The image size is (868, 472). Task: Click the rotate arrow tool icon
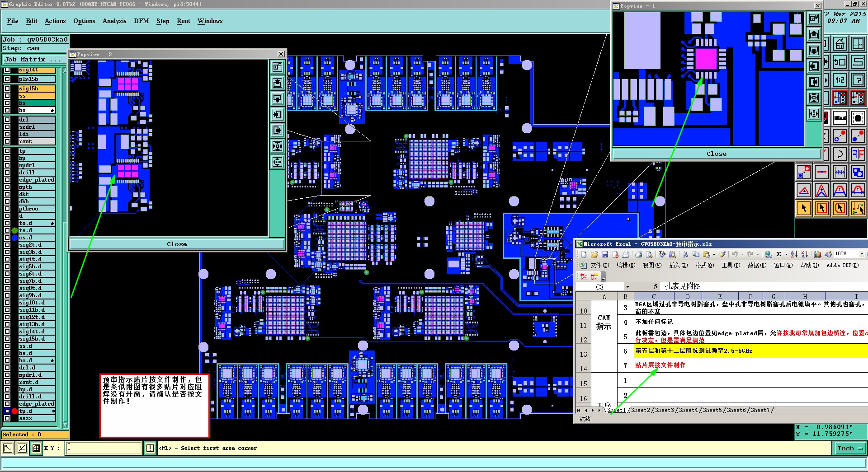coord(840,154)
